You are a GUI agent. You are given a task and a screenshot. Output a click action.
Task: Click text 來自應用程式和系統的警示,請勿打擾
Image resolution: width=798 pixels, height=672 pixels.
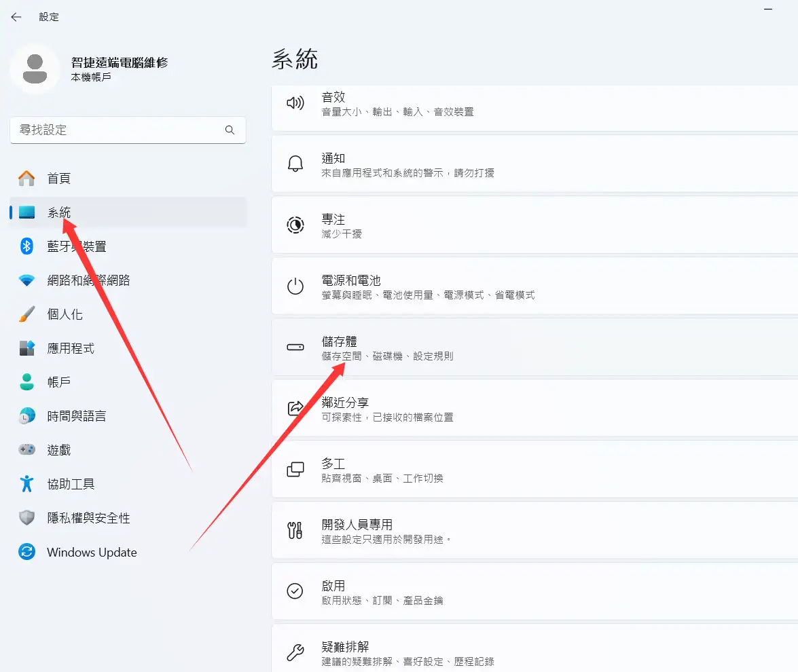[407, 173]
